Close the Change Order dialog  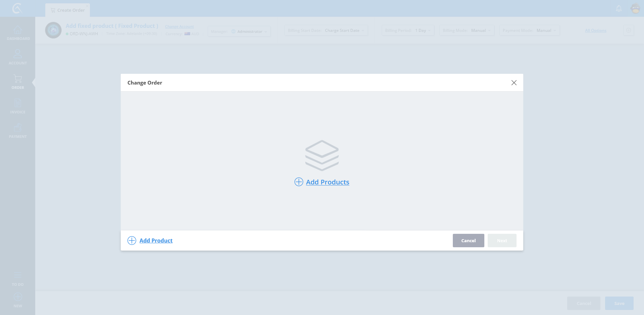tap(514, 83)
